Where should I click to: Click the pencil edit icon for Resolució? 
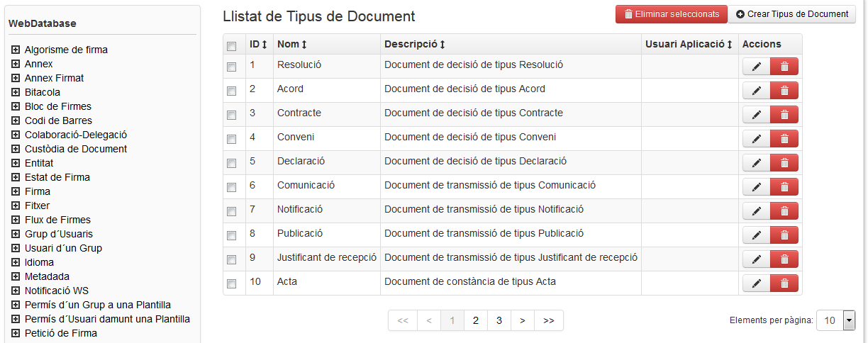point(757,67)
